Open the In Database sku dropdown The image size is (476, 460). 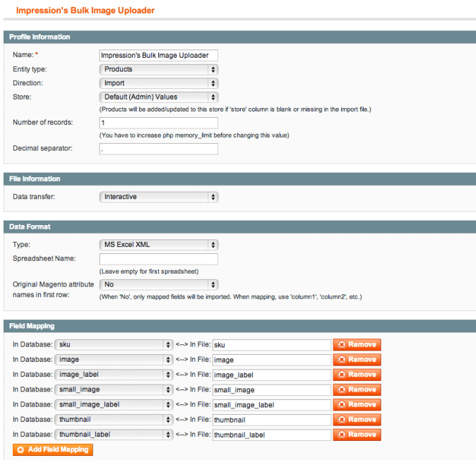[x=113, y=344]
